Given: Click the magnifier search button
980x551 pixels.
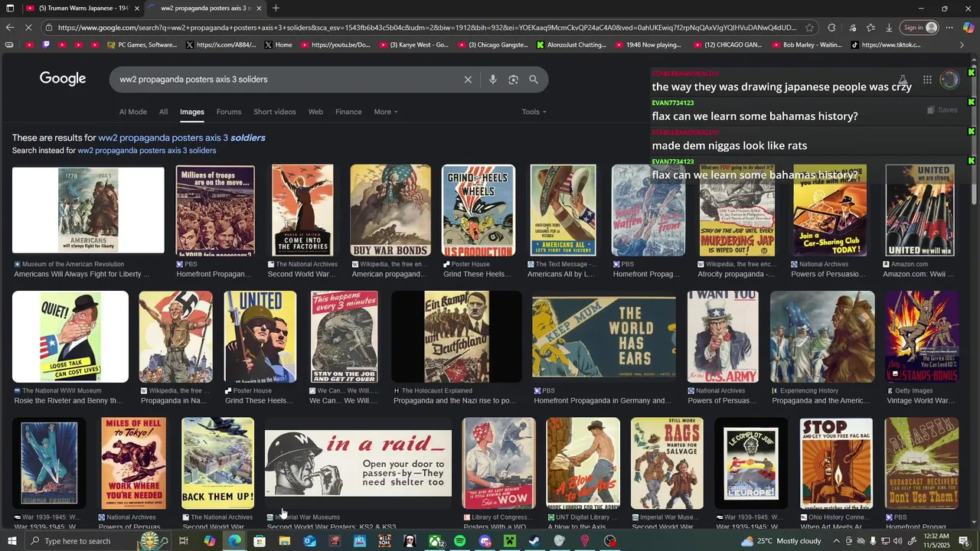Looking at the screenshot, I should [x=534, y=80].
